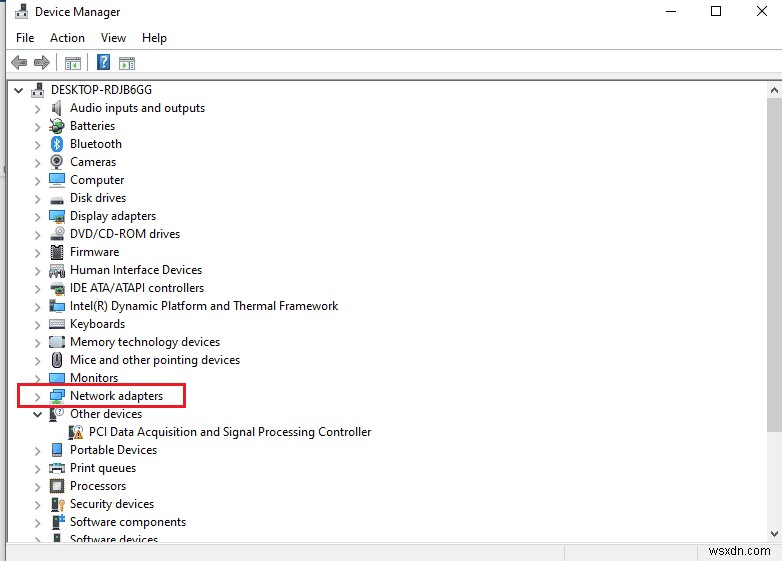Click the Batteries category icon
Image resolution: width=782 pixels, height=561 pixels.
[57, 126]
